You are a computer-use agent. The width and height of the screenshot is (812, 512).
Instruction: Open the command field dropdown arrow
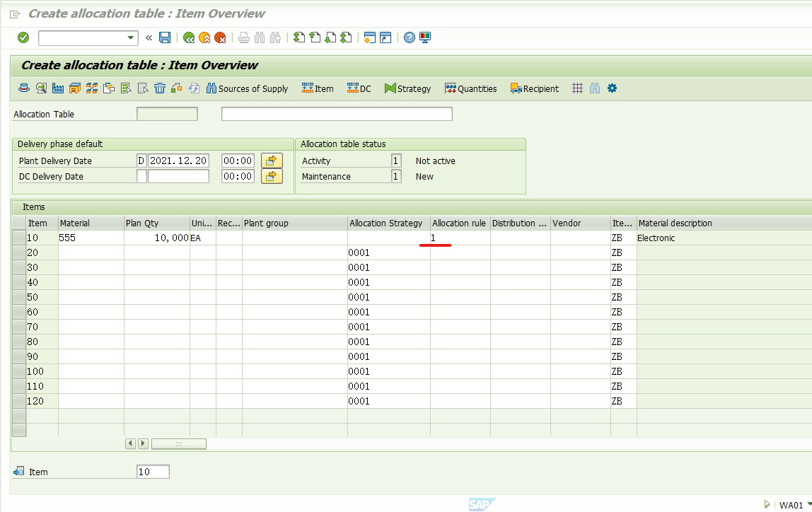130,37
